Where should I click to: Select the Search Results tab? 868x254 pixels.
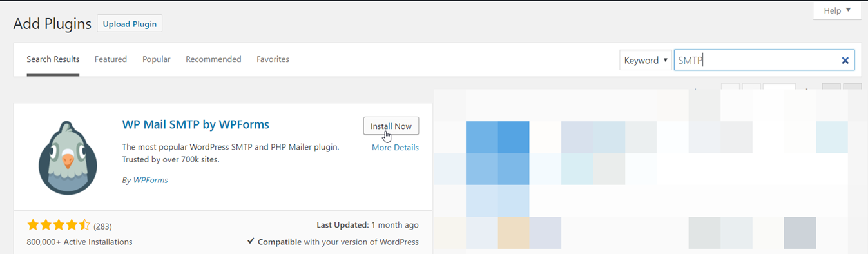tap(53, 59)
